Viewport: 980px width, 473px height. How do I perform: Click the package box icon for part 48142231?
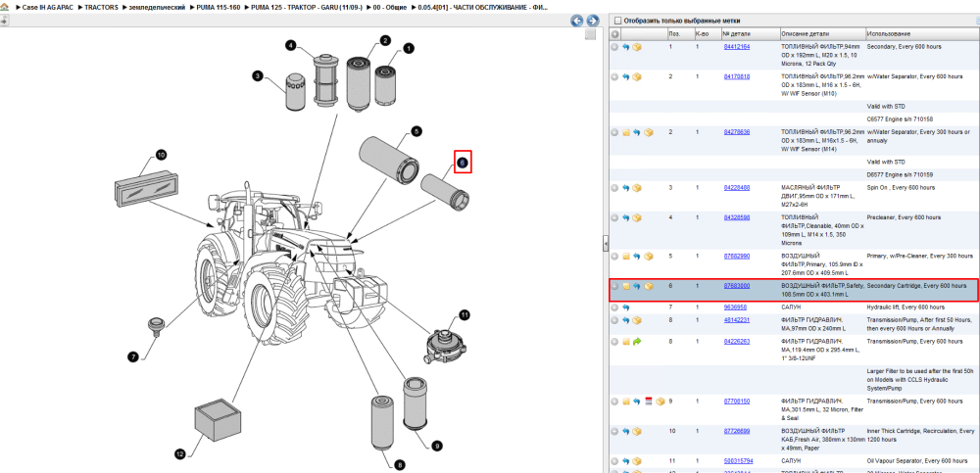tap(637, 320)
